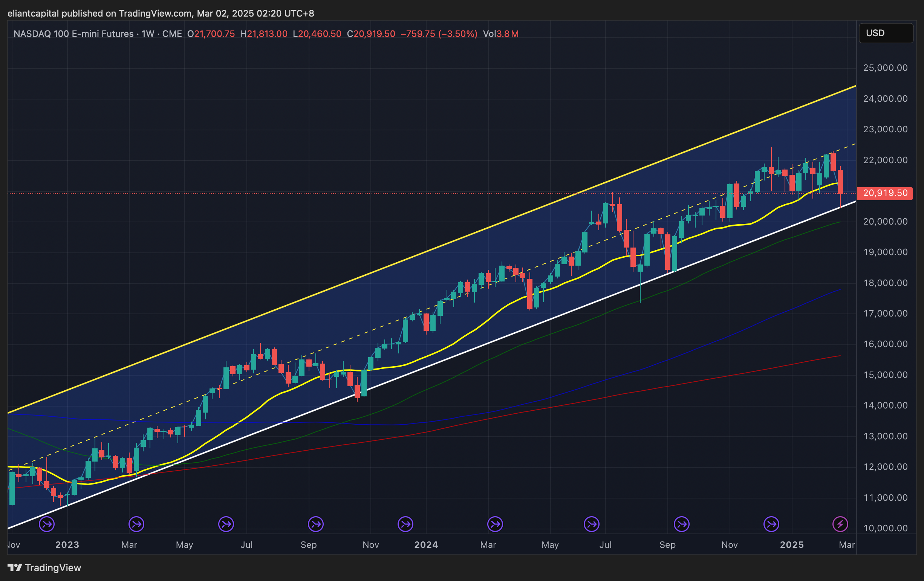The width and height of the screenshot is (924, 581).
Task: Click the purple event marker above Sep 2024
Action: 681,524
